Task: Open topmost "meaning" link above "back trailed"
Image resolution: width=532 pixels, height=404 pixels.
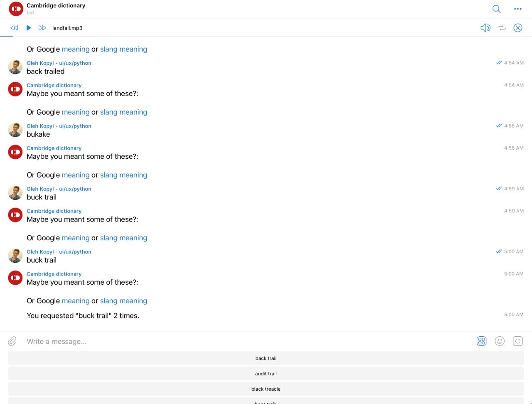Action: (75, 49)
